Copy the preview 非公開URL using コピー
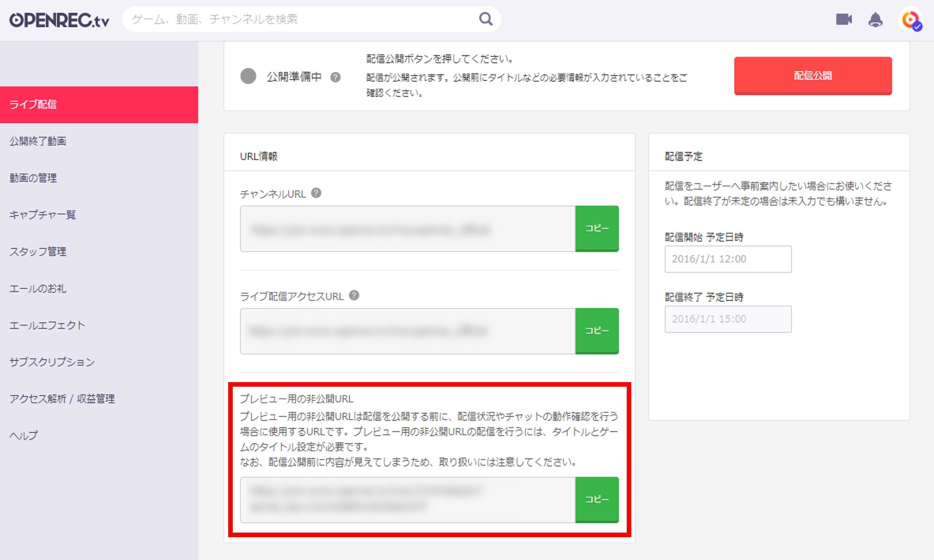Image resolution: width=934 pixels, height=560 pixels. [597, 499]
